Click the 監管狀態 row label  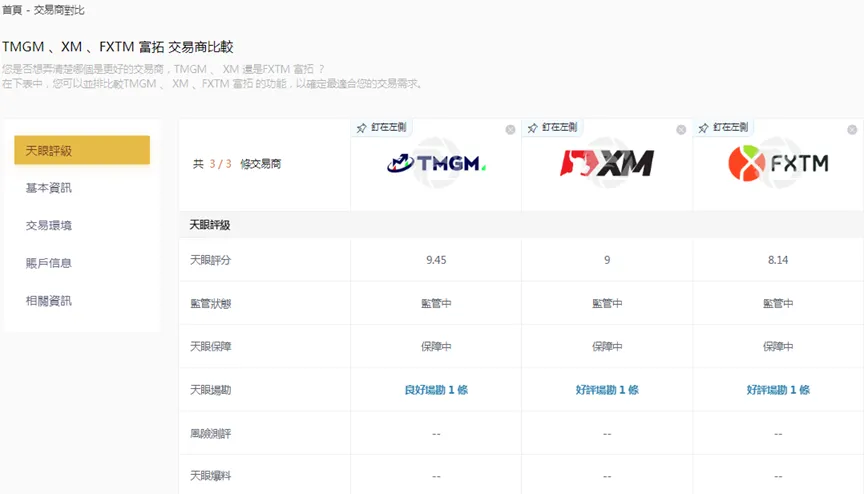coord(210,303)
